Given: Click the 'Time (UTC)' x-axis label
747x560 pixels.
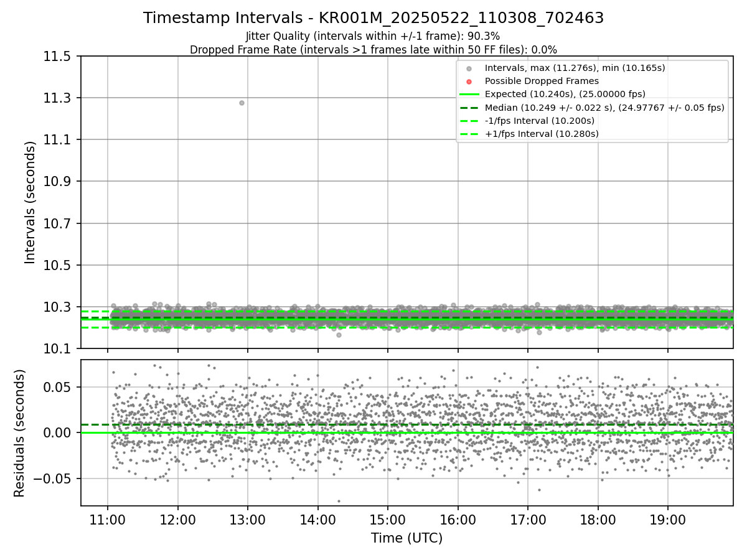Looking at the screenshot, I should click(407, 538).
